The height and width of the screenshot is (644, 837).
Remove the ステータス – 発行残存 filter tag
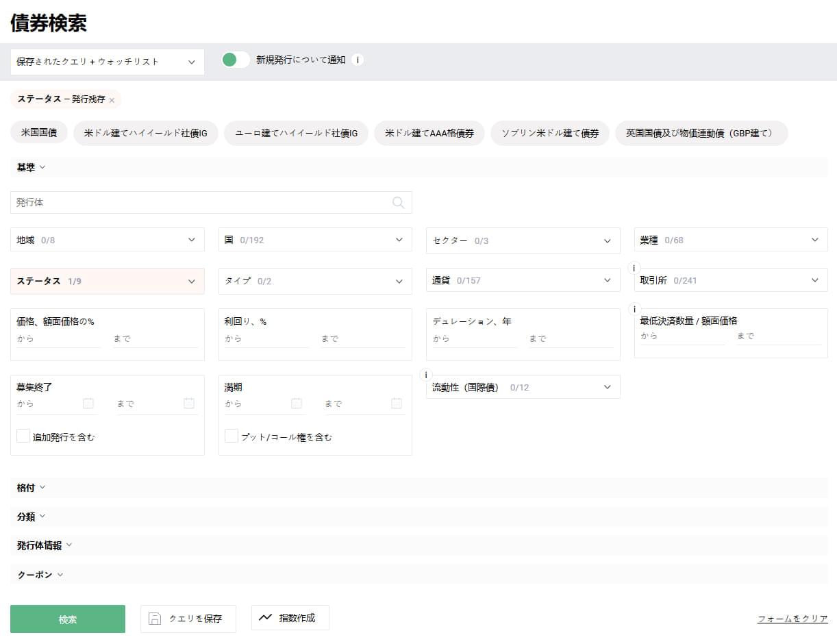click(x=112, y=100)
